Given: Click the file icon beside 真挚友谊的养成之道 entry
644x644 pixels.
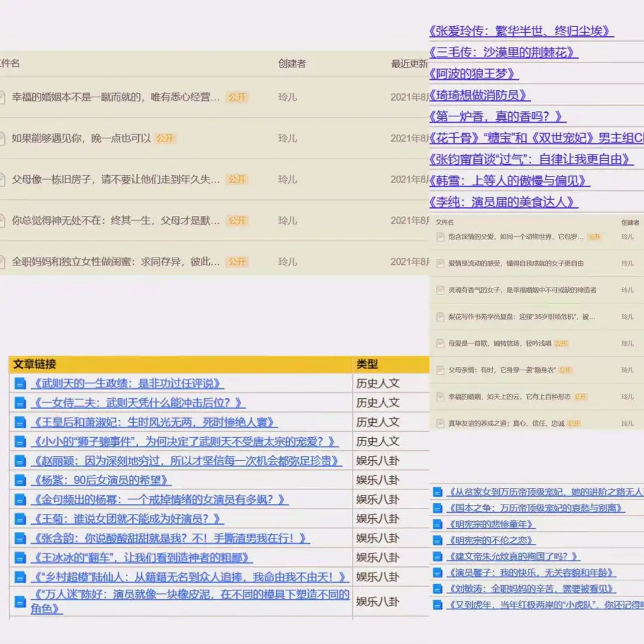Looking at the screenshot, I should (x=440, y=423).
